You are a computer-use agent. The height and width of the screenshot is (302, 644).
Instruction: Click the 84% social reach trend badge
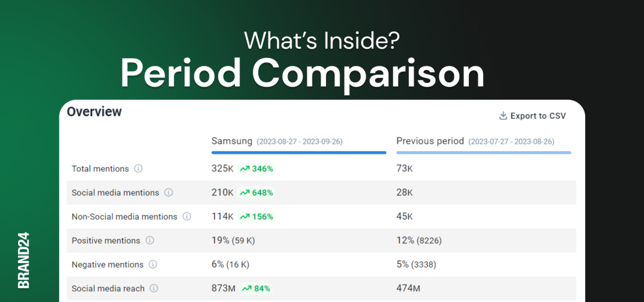[x=256, y=288]
